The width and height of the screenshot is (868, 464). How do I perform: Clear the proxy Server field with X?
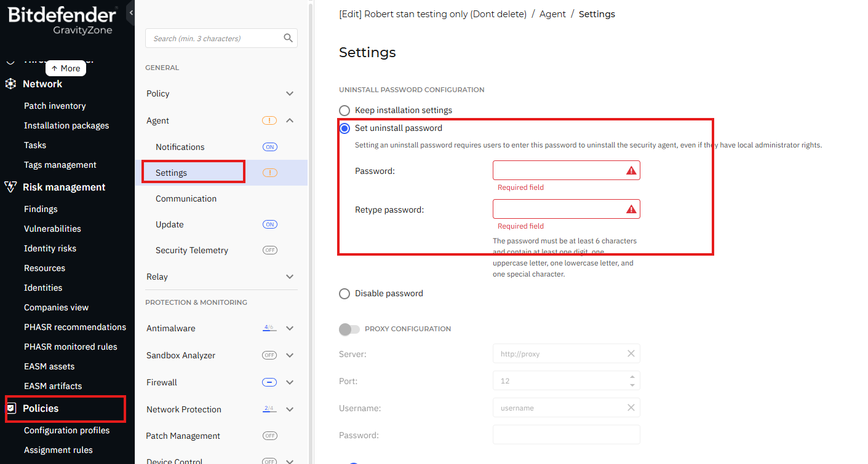pyautogui.click(x=631, y=353)
